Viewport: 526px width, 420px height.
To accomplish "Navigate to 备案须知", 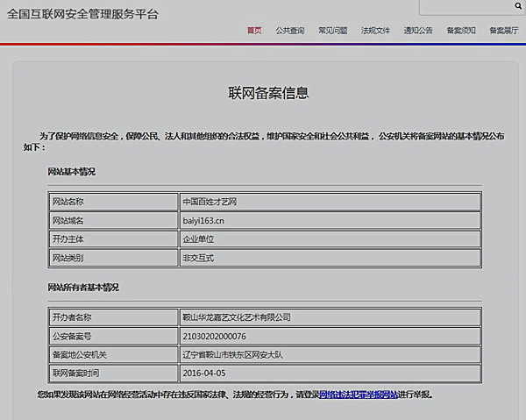I will coord(461,31).
